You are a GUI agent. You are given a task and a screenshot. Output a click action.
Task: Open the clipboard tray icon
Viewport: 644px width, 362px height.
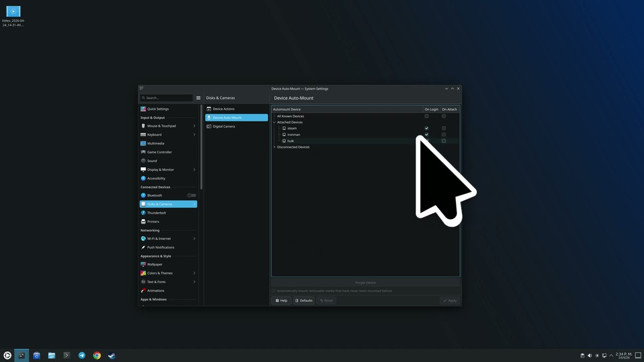(x=583, y=355)
